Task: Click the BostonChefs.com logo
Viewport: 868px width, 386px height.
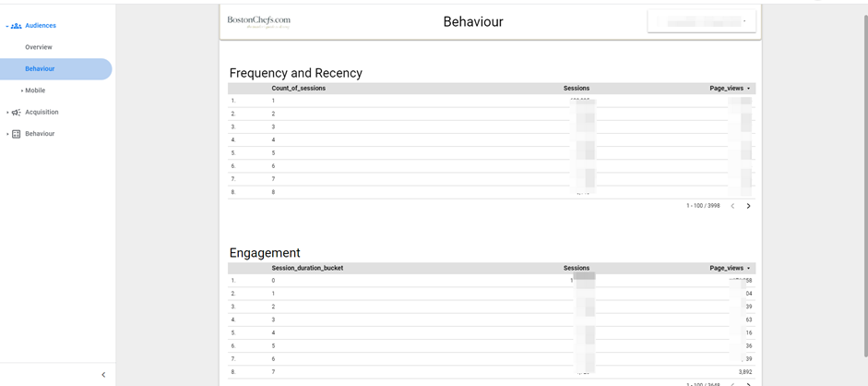Action: [259, 21]
